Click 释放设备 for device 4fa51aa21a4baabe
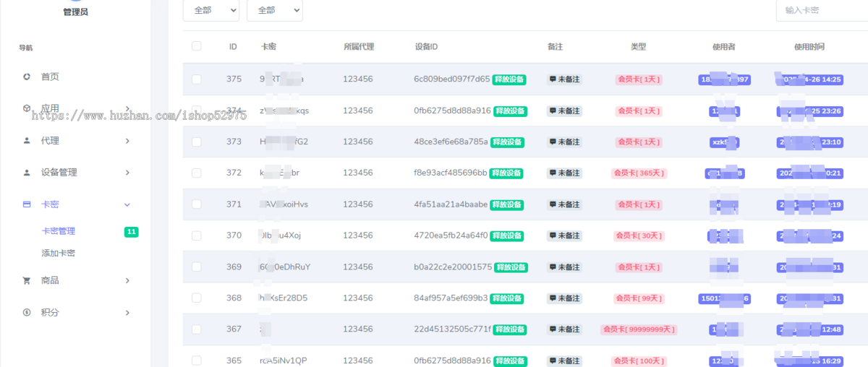The image size is (868, 367). [x=506, y=204]
